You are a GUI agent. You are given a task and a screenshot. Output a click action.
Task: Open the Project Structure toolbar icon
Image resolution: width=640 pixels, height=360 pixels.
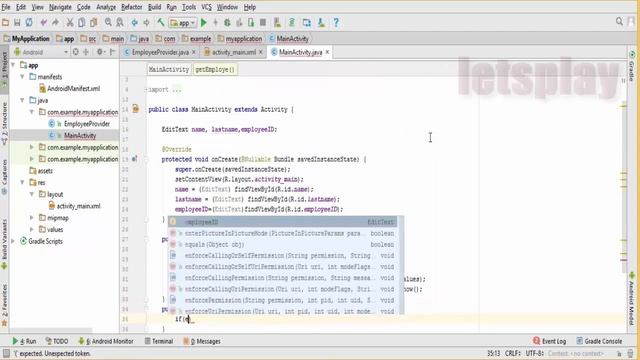pyautogui.click(x=307, y=23)
